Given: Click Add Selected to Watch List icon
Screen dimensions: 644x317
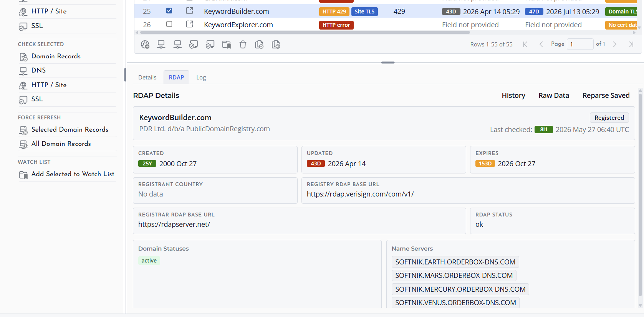Looking at the screenshot, I should [x=23, y=175].
